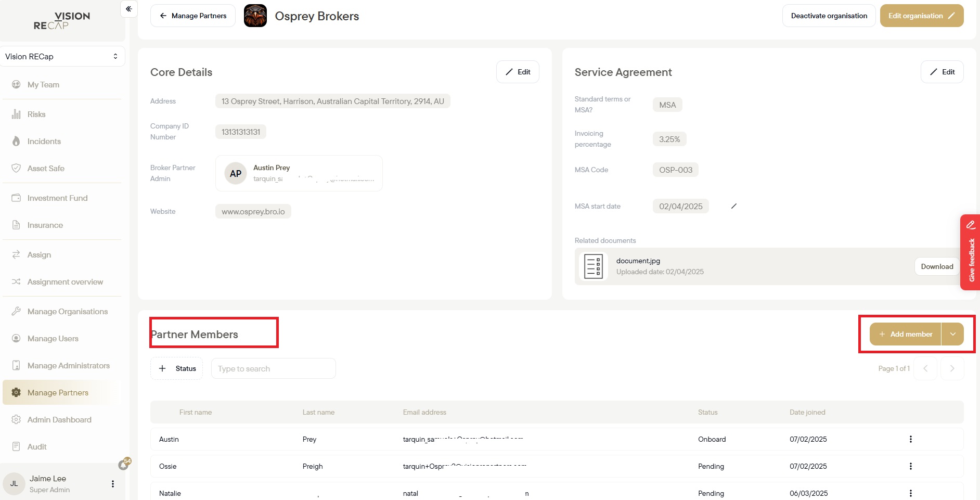Click invoicing percentage 3.25%

pos(669,139)
